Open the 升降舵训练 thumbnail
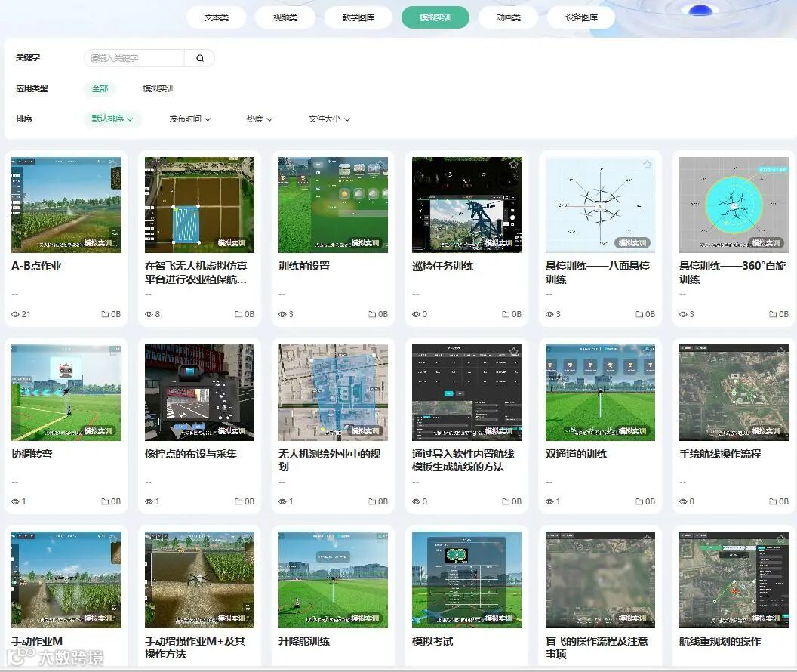Viewport: 797px width, 672px height. (334, 580)
